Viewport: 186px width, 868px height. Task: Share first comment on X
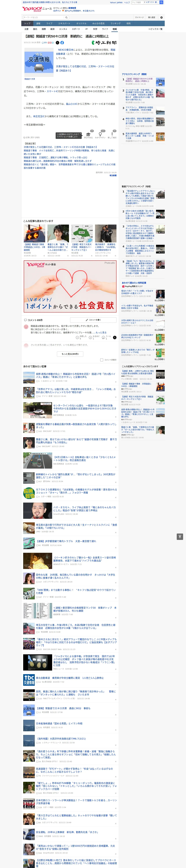(115, 337)
